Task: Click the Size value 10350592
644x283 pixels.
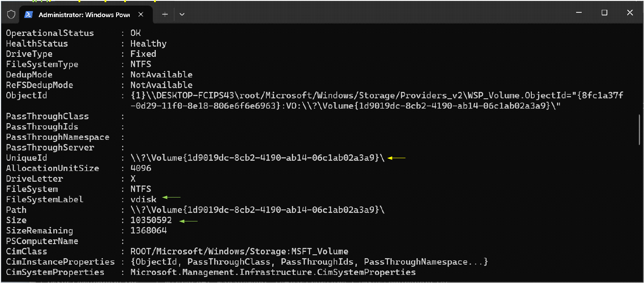Action: (x=151, y=221)
